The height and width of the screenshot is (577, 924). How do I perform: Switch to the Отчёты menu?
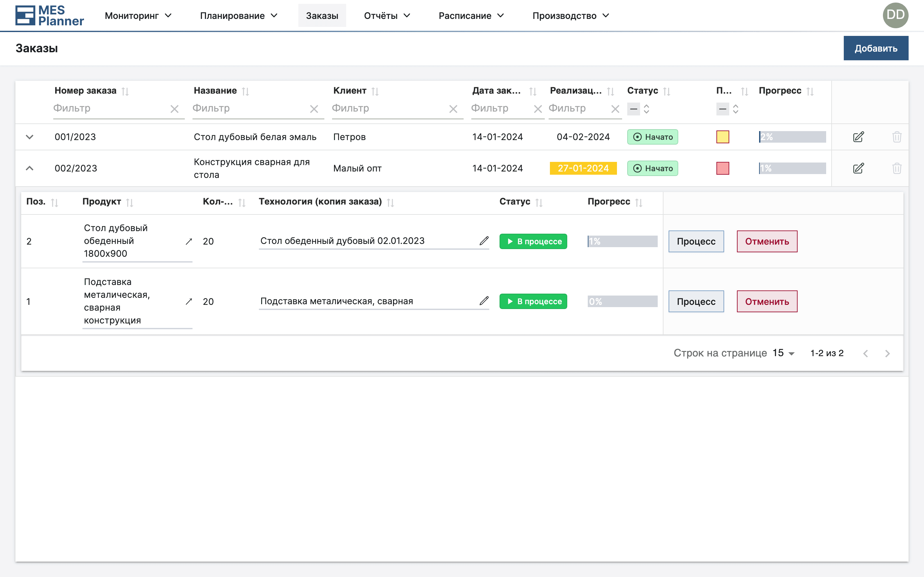click(387, 16)
